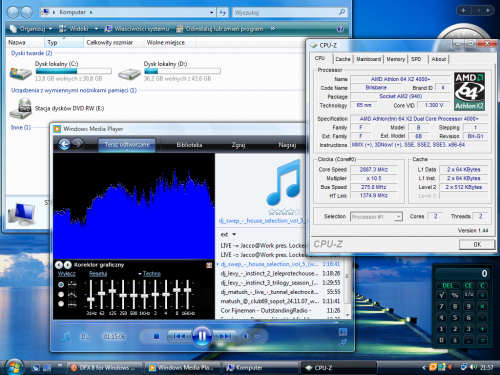Select the third equalizer slider mode radio
Screen dimensions: 500x375
click(x=61, y=304)
